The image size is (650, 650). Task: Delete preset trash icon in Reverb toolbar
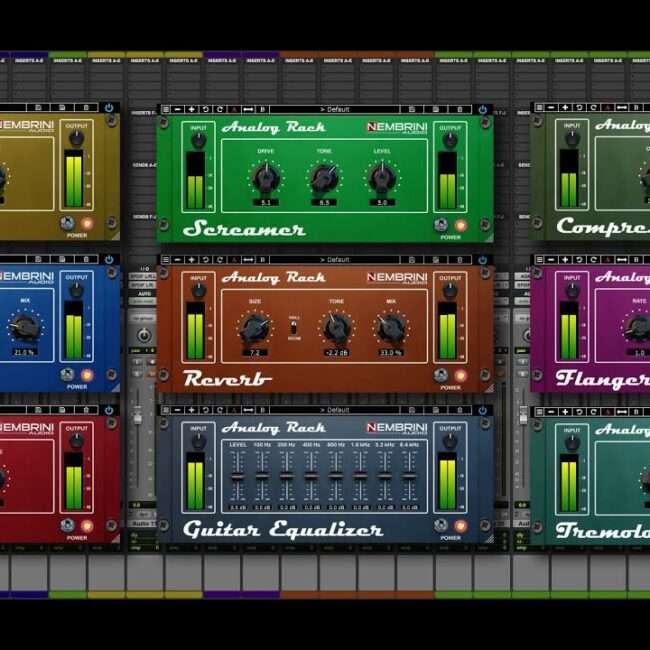(x=459, y=260)
